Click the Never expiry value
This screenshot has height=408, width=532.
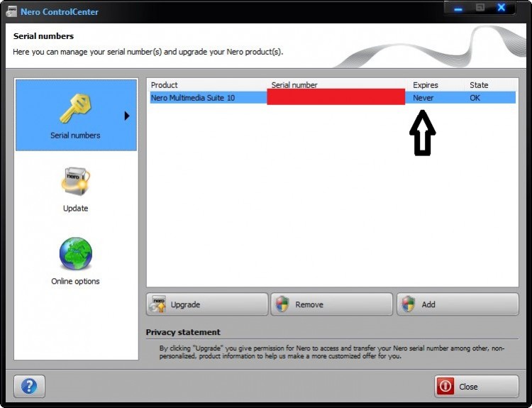point(423,98)
